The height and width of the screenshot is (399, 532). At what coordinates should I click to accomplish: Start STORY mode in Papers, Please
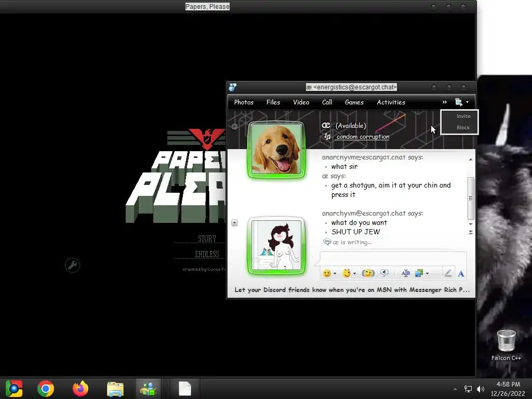pos(207,238)
